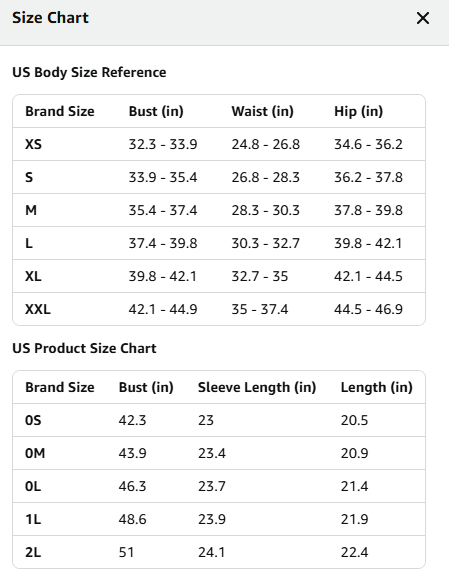Viewport: 449px width, 576px height.
Task: Click the US Product Size Chart heading
Action: pos(84,348)
